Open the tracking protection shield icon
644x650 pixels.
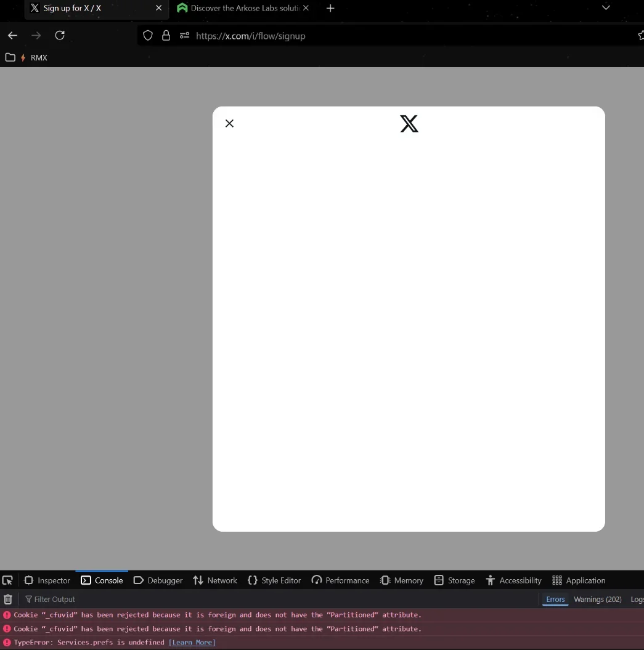(148, 36)
